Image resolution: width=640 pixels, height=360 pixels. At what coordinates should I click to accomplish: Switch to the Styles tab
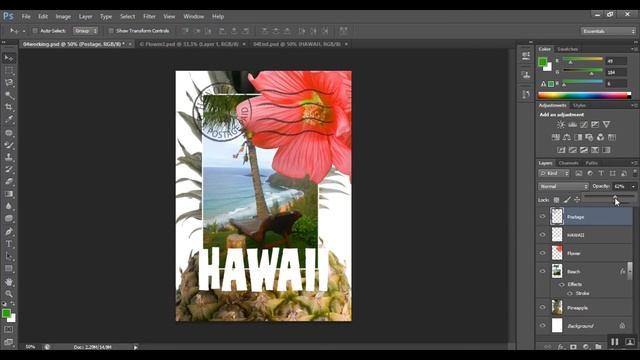[x=579, y=105]
